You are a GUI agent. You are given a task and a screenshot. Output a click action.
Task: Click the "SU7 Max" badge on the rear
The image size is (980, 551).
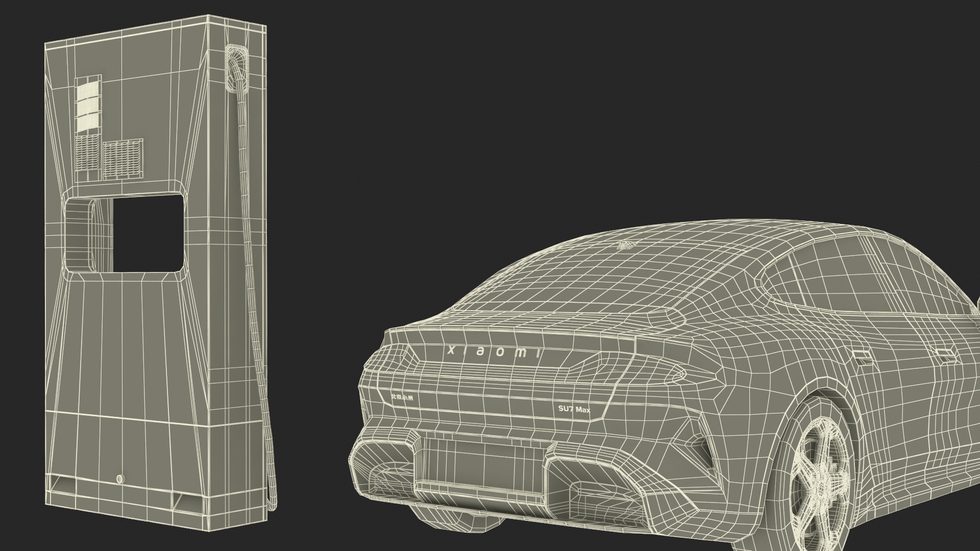point(574,409)
